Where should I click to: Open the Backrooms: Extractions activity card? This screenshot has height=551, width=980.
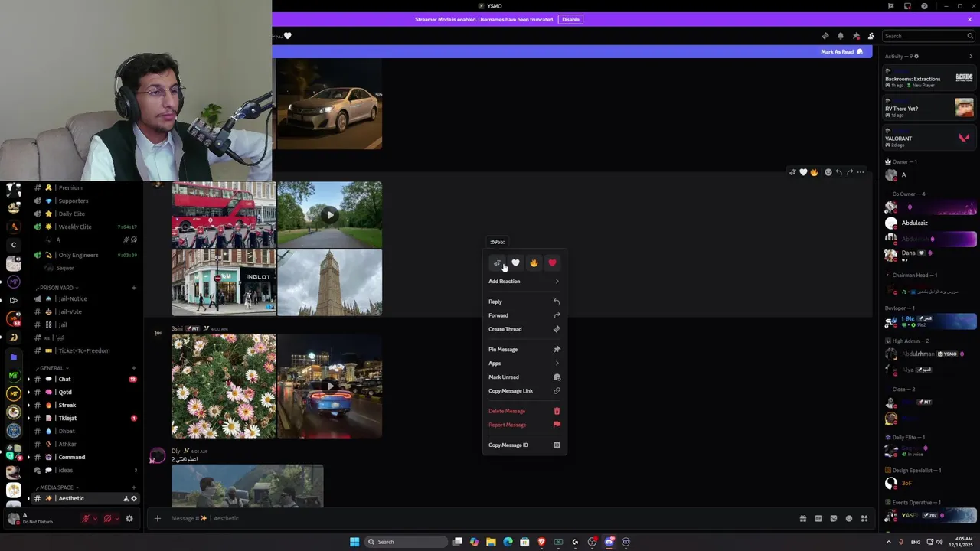tap(929, 78)
